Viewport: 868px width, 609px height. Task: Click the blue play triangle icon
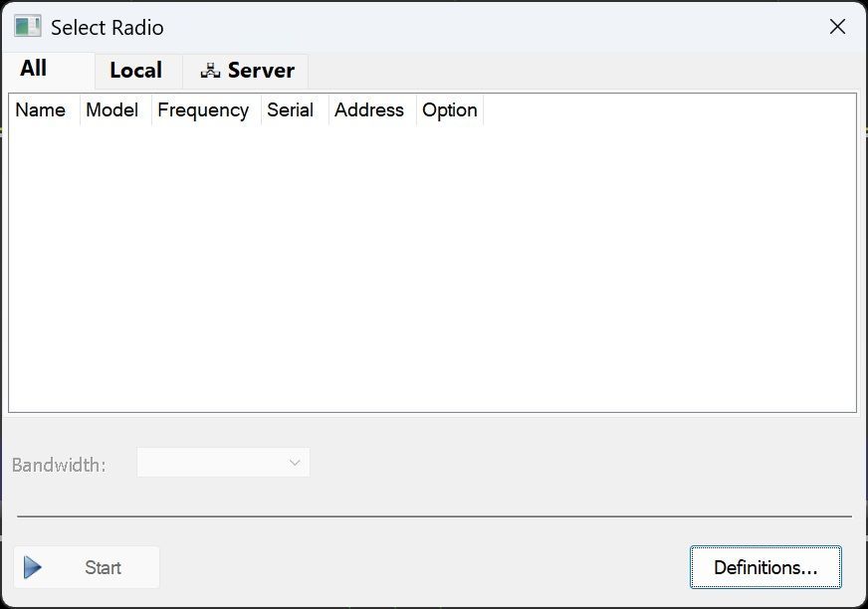(33, 567)
